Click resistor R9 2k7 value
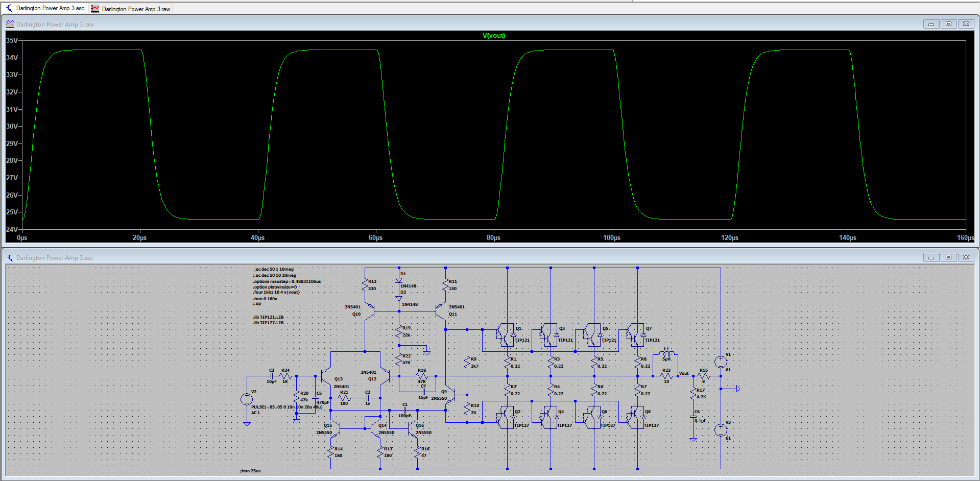This screenshot has width=980, height=481. pos(475,366)
